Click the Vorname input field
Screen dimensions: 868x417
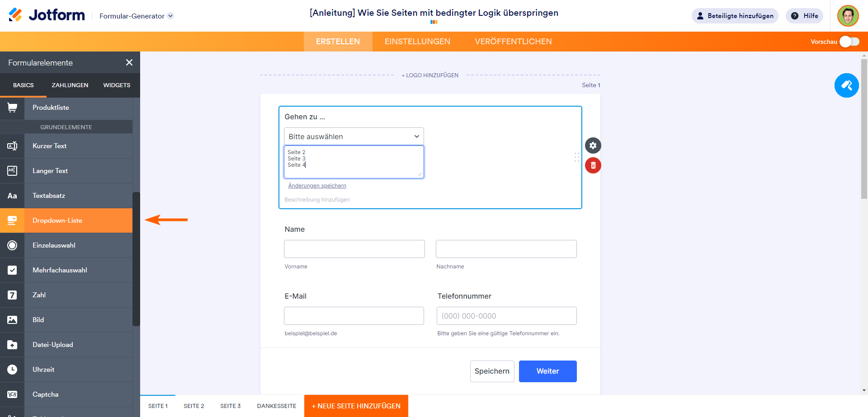354,249
